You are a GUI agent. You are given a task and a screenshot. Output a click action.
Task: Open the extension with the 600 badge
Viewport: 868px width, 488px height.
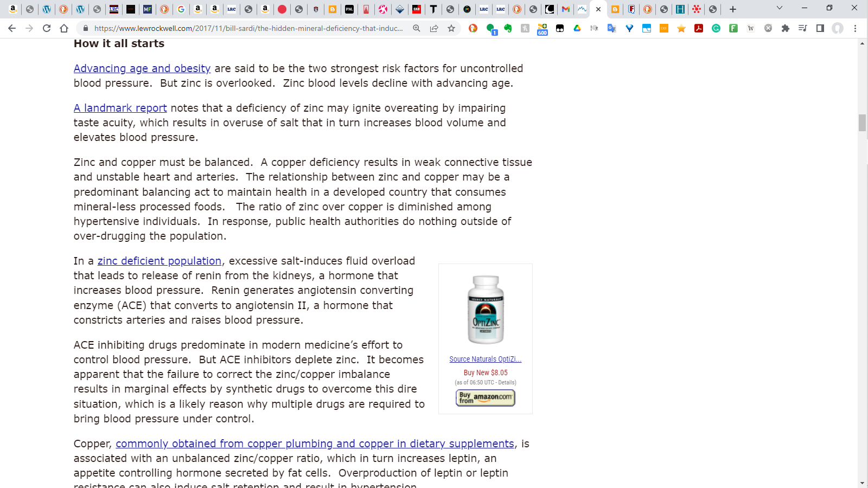point(542,29)
